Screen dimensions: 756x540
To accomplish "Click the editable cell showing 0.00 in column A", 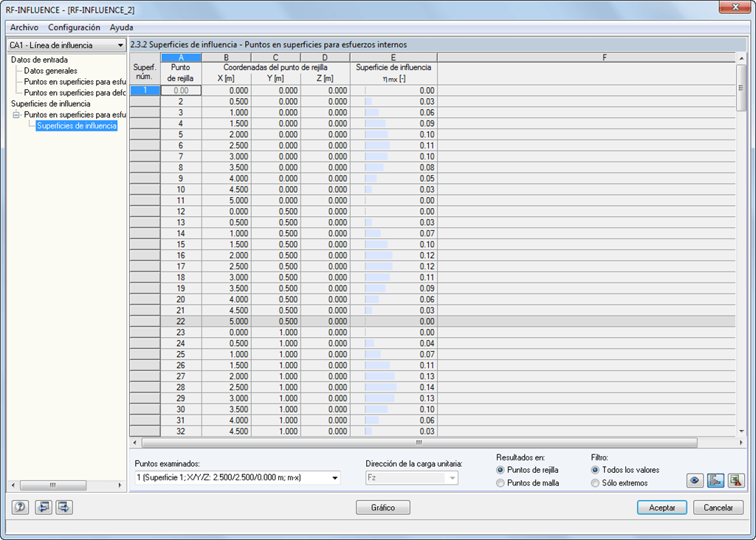I will (181, 91).
